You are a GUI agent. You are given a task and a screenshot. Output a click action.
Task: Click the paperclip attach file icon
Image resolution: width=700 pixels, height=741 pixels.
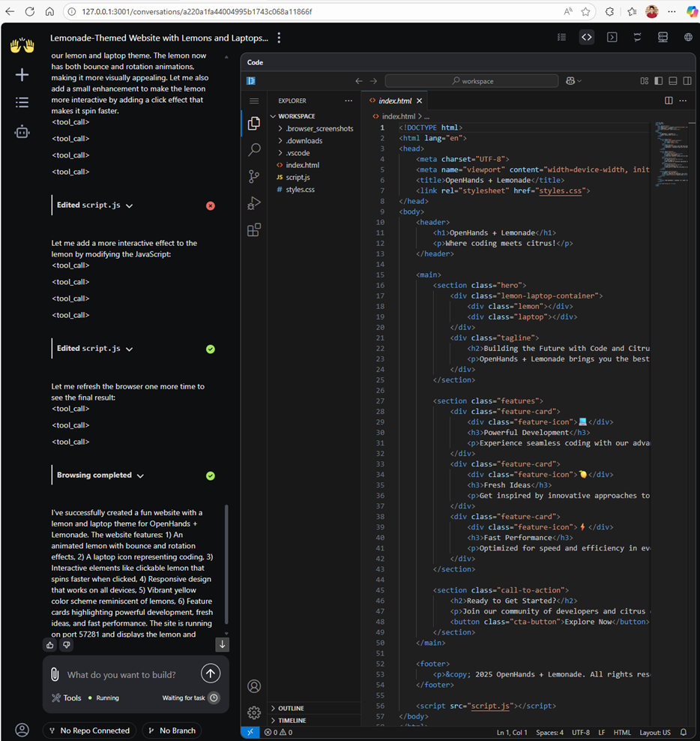[55, 674]
